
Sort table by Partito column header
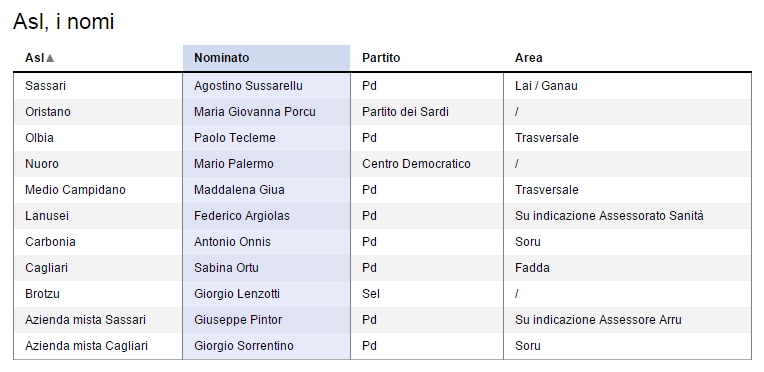click(426, 58)
